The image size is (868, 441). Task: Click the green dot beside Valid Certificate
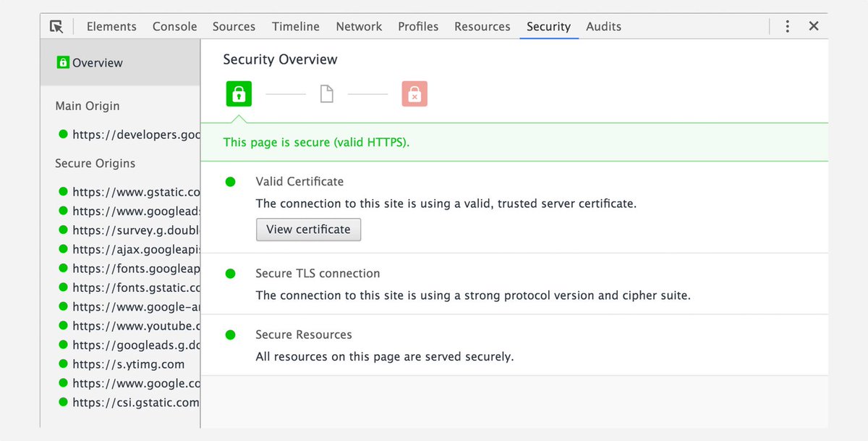[x=231, y=182]
